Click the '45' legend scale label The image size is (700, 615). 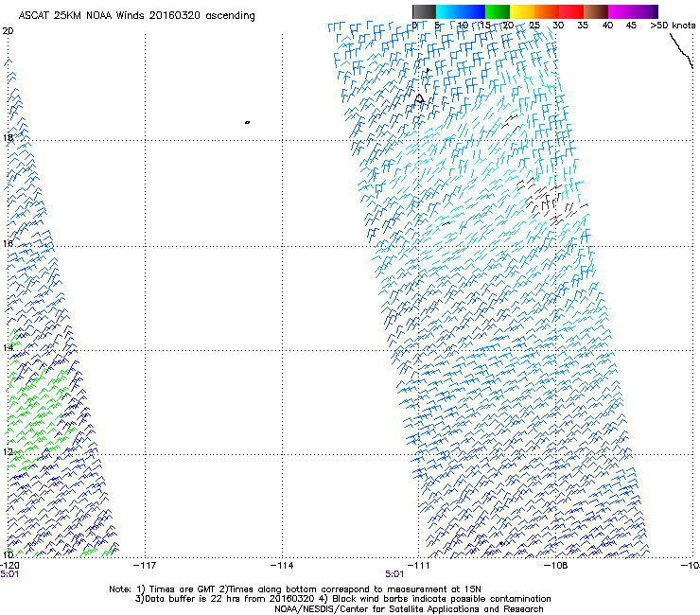click(631, 25)
